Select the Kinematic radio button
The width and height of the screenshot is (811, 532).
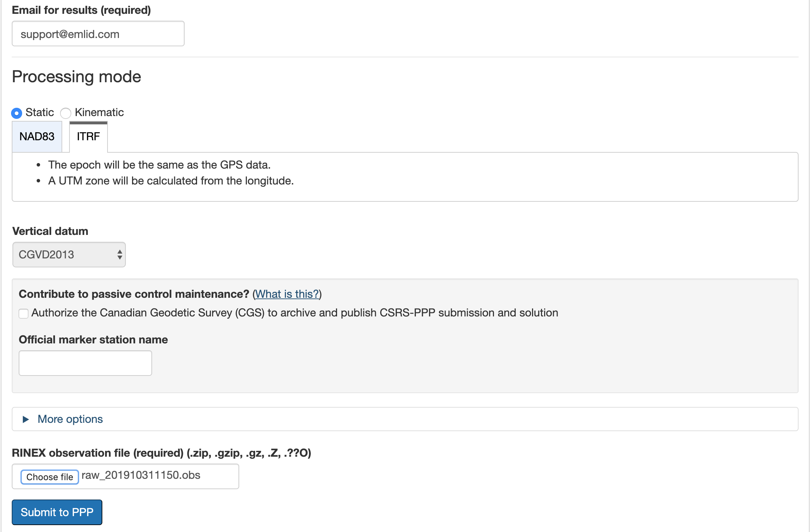tap(66, 113)
